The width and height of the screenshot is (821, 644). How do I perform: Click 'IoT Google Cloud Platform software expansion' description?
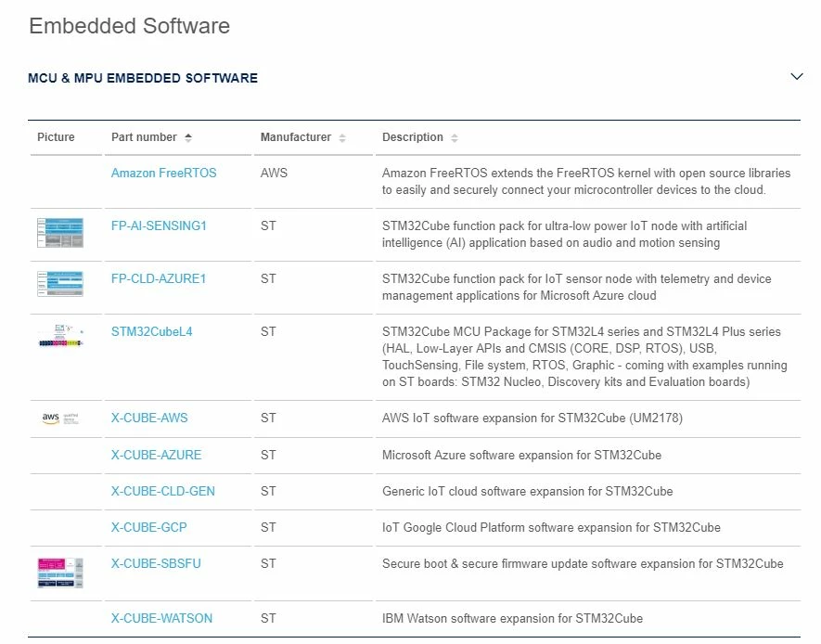[x=551, y=527]
